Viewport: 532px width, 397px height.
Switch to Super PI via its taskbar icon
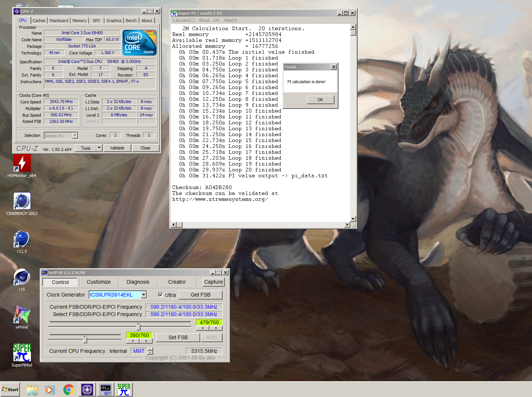124,390
